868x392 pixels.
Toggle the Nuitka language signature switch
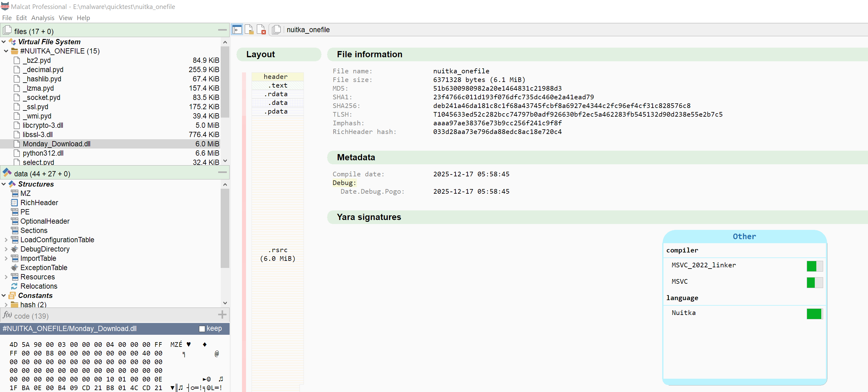tap(814, 314)
